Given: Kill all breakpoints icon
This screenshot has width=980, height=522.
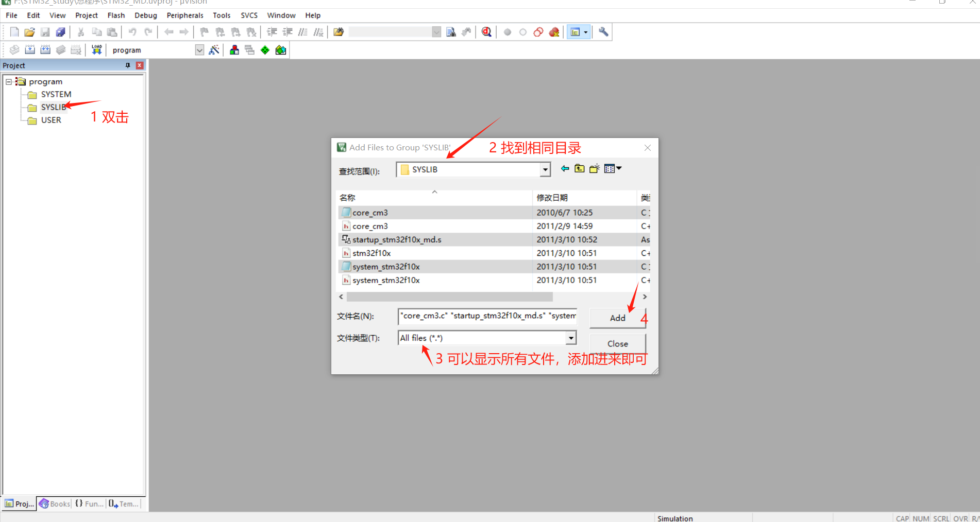Looking at the screenshot, I should pos(554,32).
